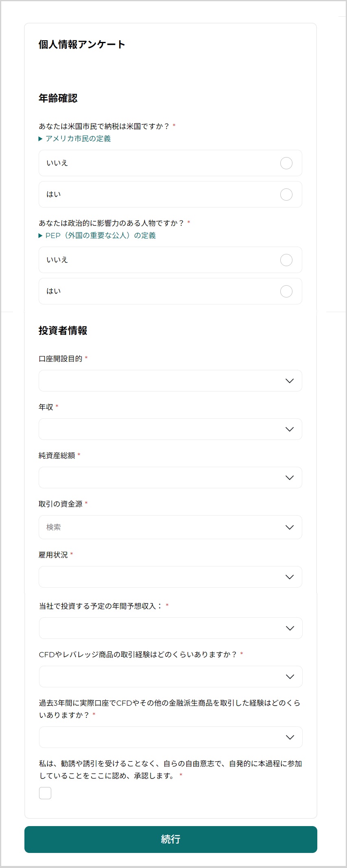
Task: Check the voluntary participation consent checkbox
Action: click(x=45, y=793)
